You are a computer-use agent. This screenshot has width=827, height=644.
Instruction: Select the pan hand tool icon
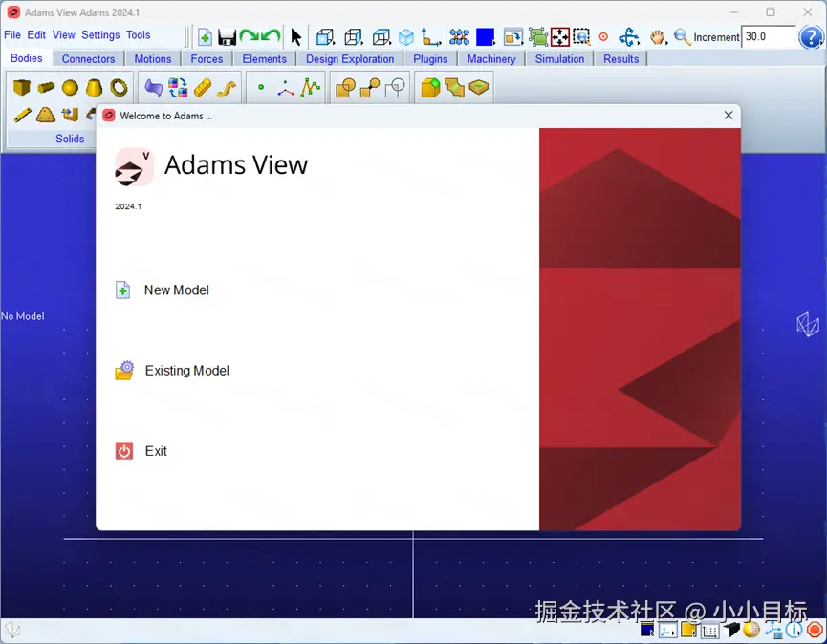click(657, 37)
